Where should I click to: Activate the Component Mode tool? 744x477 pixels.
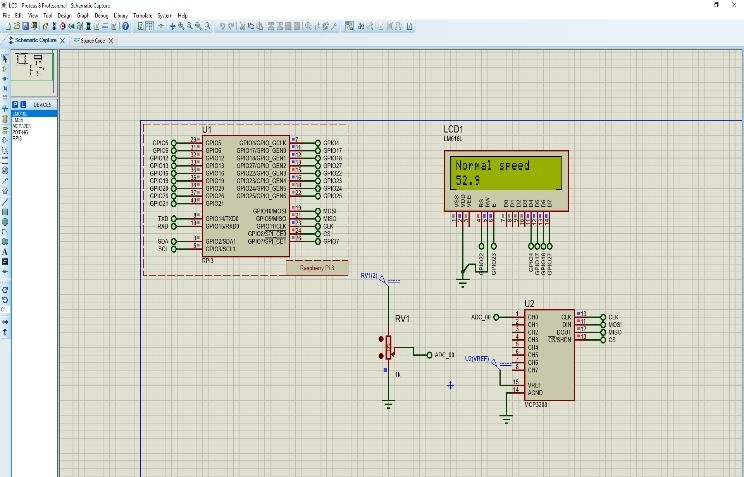pyautogui.click(x=6, y=67)
